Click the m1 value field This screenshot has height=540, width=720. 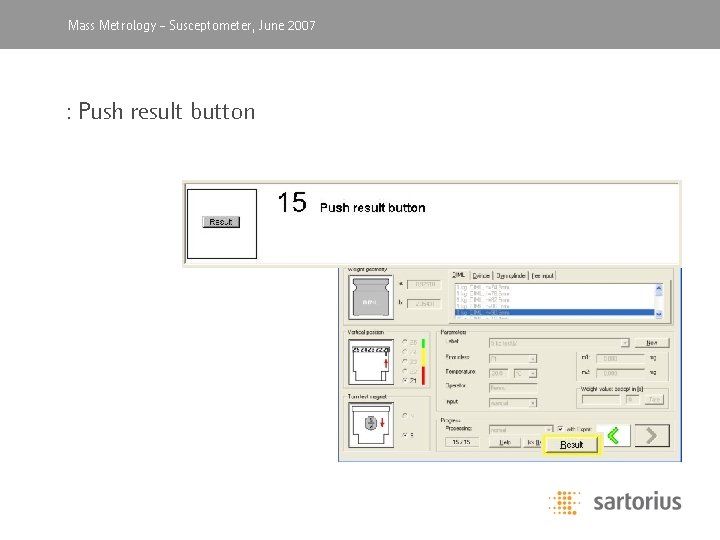point(620,358)
